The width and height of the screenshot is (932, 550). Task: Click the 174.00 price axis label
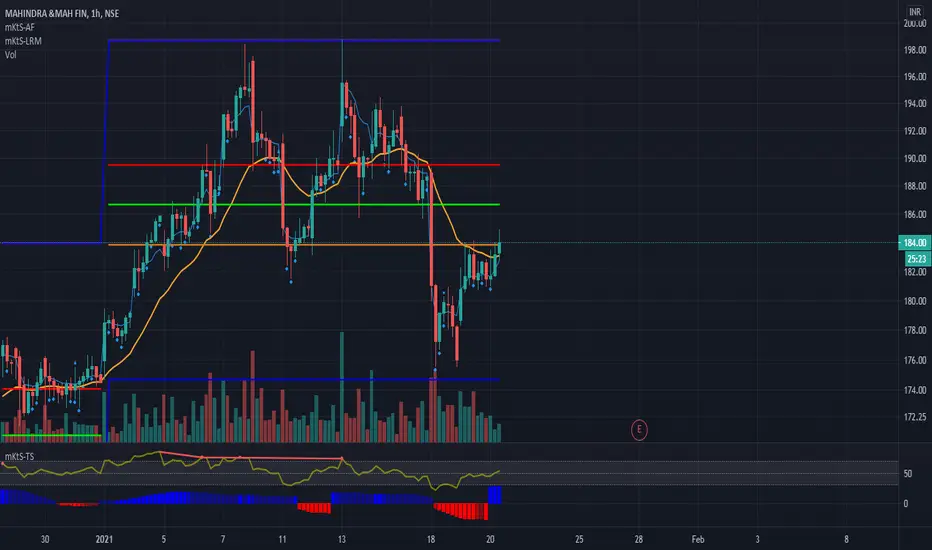pyautogui.click(x=915, y=390)
